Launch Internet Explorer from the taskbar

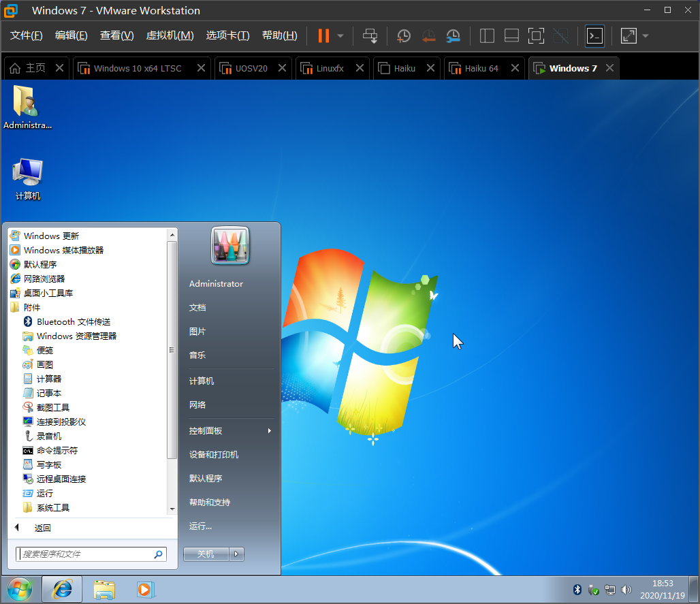pyautogui.click(x=62, y=588)
